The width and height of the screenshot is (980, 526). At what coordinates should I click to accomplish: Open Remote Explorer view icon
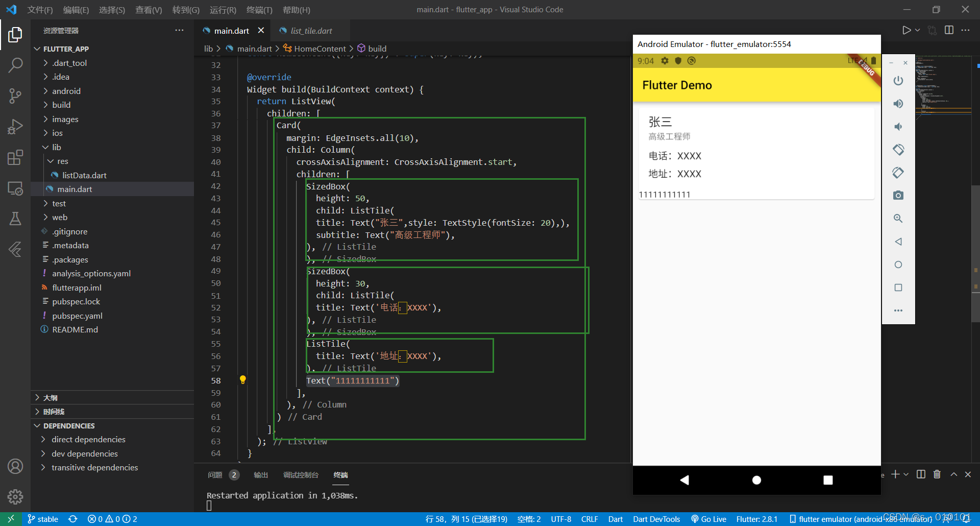pyautogui.click(x=15, y=188)
